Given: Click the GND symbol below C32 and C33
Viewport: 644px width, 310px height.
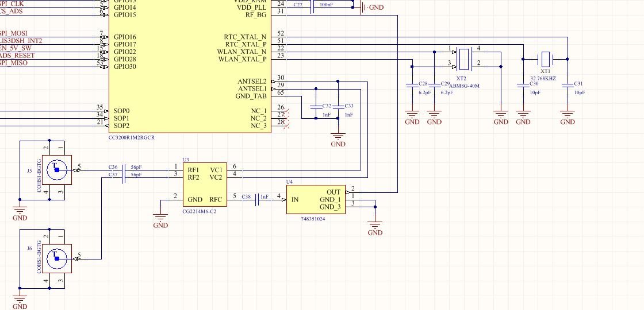Looking at the screenshot, I should pos(338,139).
